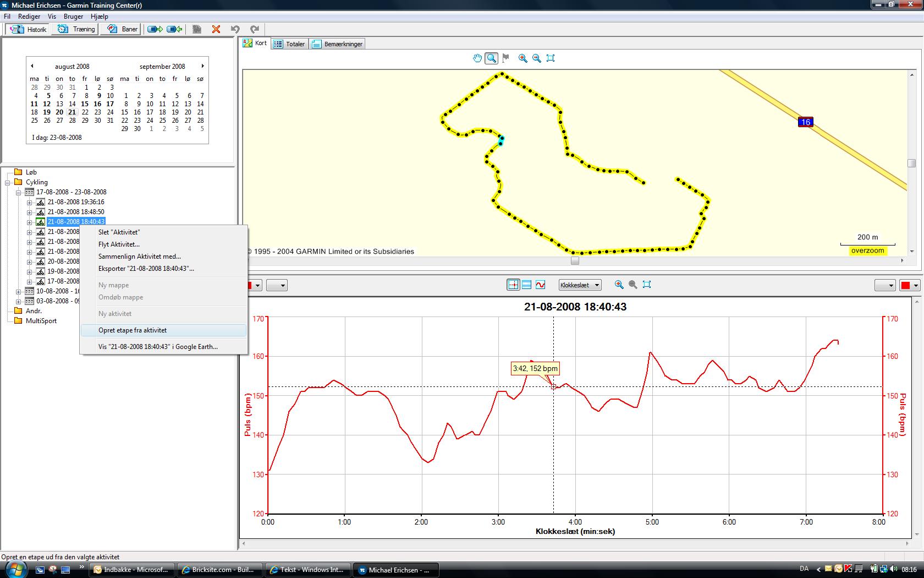924x578 pixels.
Task: Choose 'Opret etape fra aktivitet' menu entry
Action: 133,330
